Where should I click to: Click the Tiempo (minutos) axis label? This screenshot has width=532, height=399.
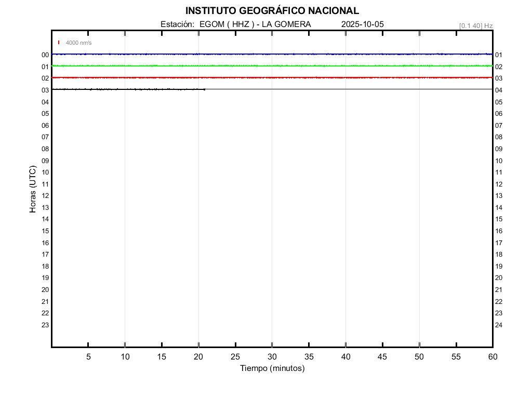click(x=272, y=368)
